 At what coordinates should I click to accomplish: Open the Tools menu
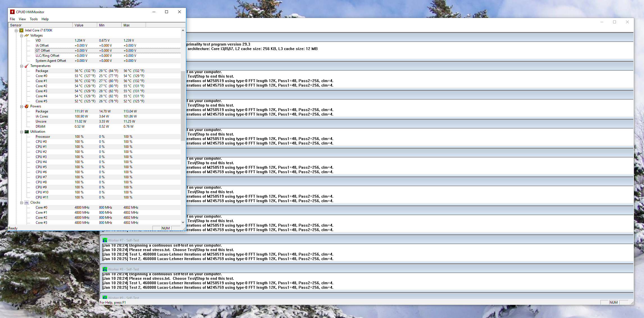point(34,19)
